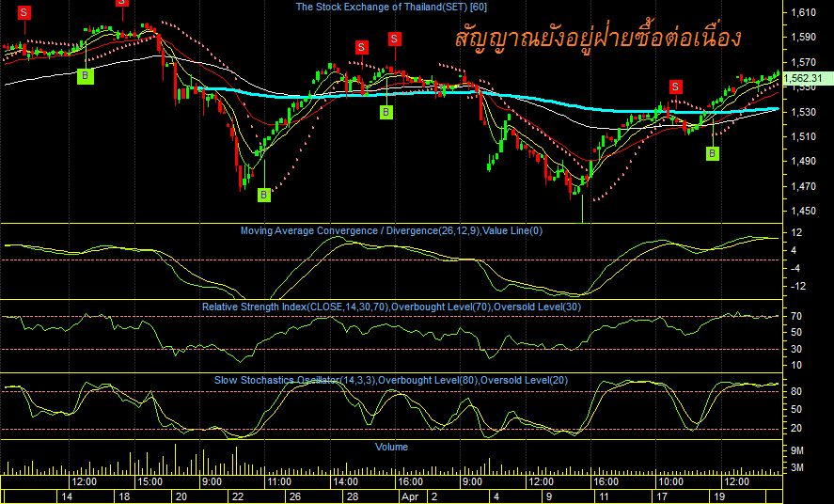The image size is (834, 504).
Task: Click the -4 value on the MACD axis
Action: (796, 269)
